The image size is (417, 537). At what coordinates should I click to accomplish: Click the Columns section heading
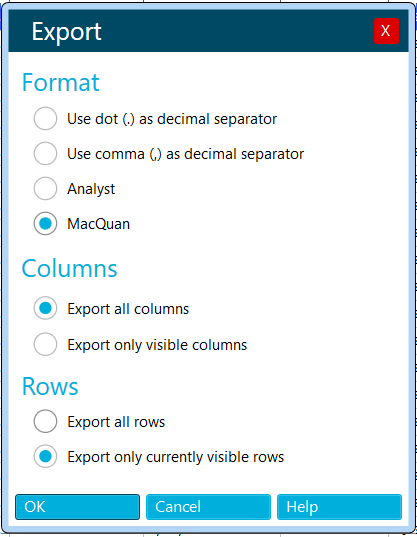(70, 268)
